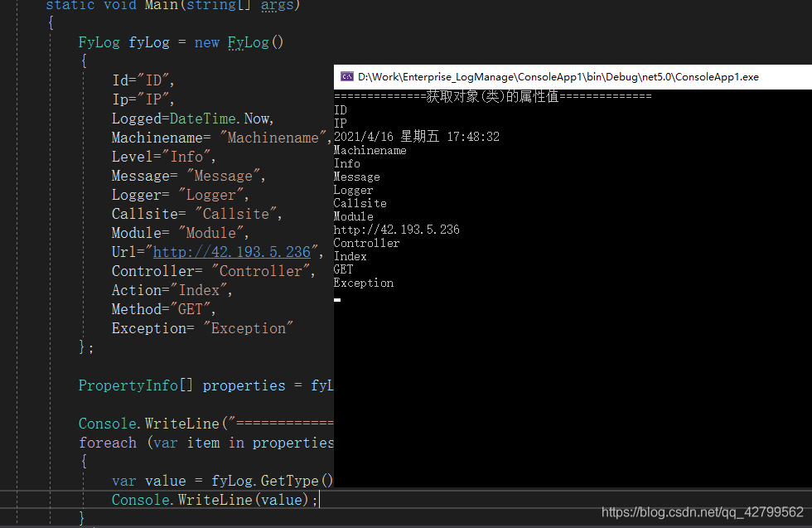Click the DateTime.Now value in code
812x528 pixels.
[220, 119]
